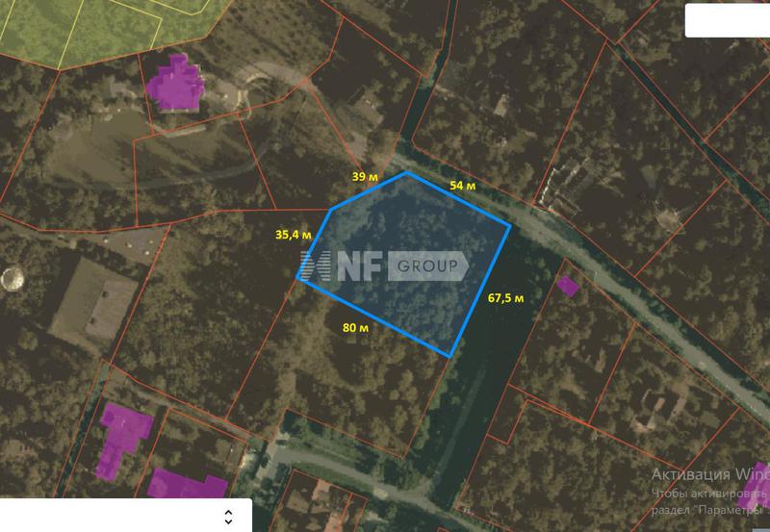
Task: Click the "39 м" boundary length label
Action: [365, 177]
